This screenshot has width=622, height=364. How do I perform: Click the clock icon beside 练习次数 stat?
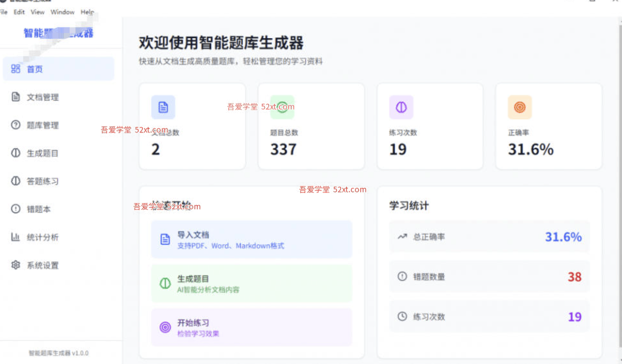(402, 316)
